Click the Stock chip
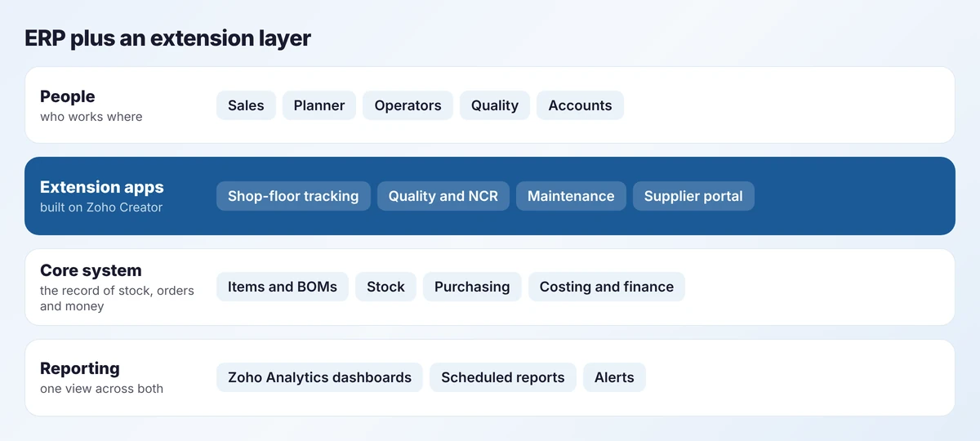 [385, 287]
